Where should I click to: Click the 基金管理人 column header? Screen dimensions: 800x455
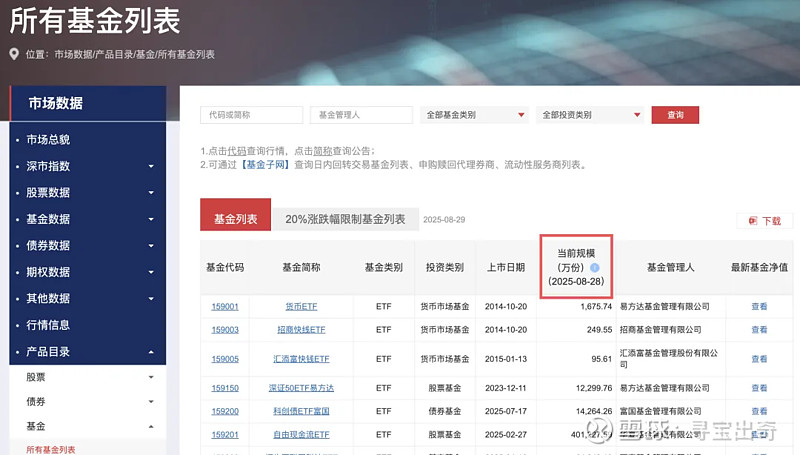point(670,267)
